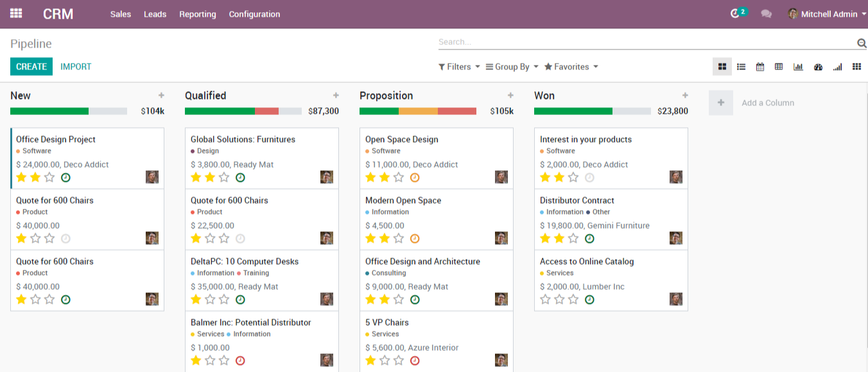868x372 pixels.
Task: Open the dashboard gauge view
Action: tap(818, 67)
